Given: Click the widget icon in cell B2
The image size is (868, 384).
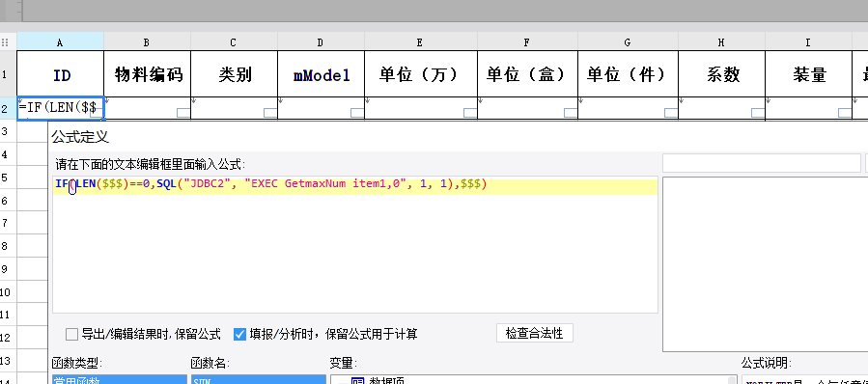Looking at the screenshot, I should 183,113.
